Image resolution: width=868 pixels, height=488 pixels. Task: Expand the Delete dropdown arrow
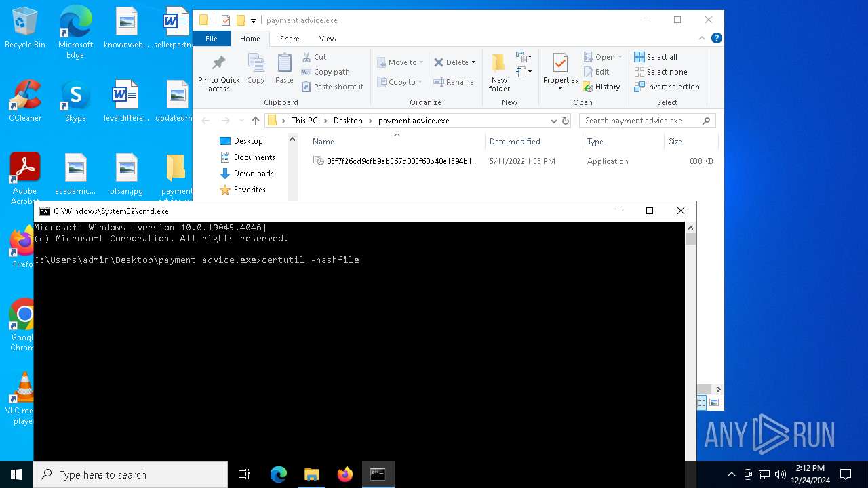(473, 62)
